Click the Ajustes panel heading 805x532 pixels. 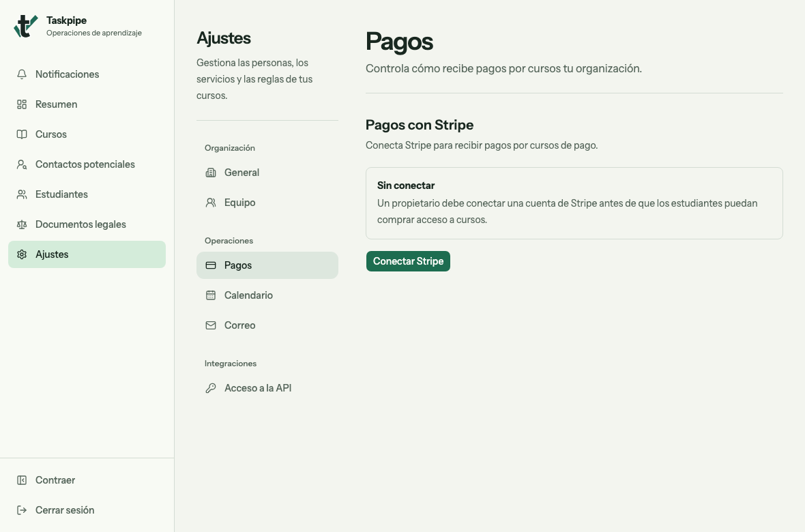click(224, 38)
